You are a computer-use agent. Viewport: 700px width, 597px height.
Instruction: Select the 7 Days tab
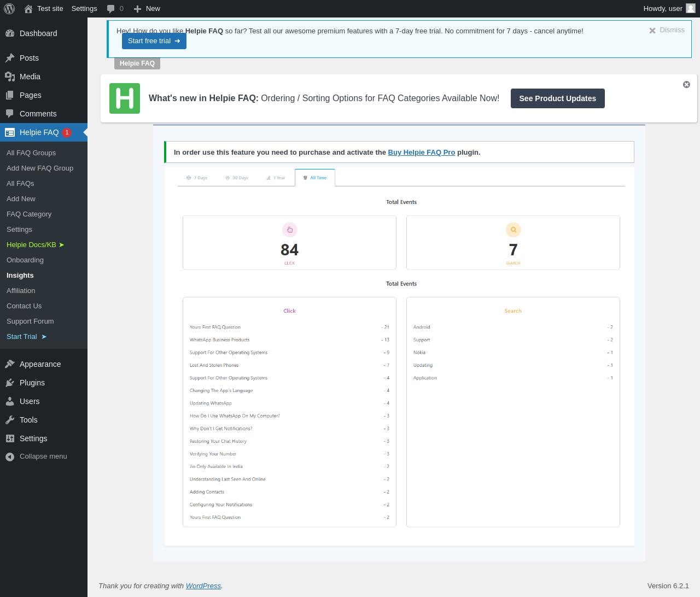197,178
